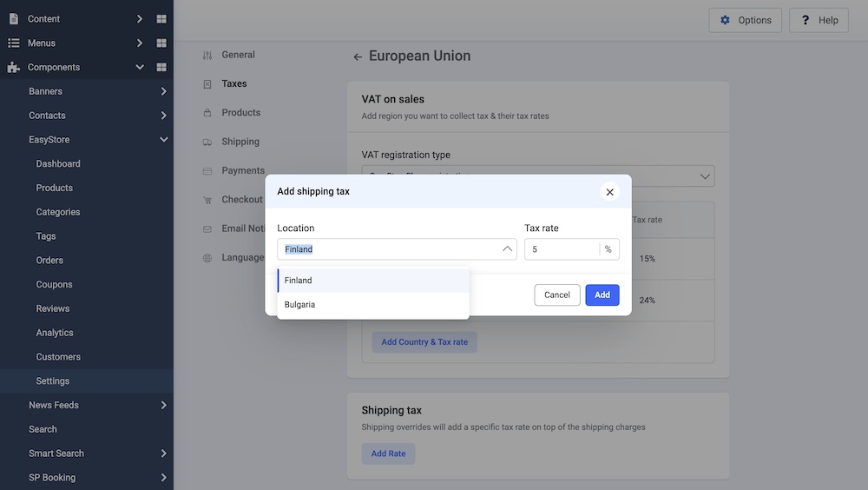The width and height of the screenshot is (868, 490).
Task: Click the Taxes settings icon
Action: click(x=207, y=84)
